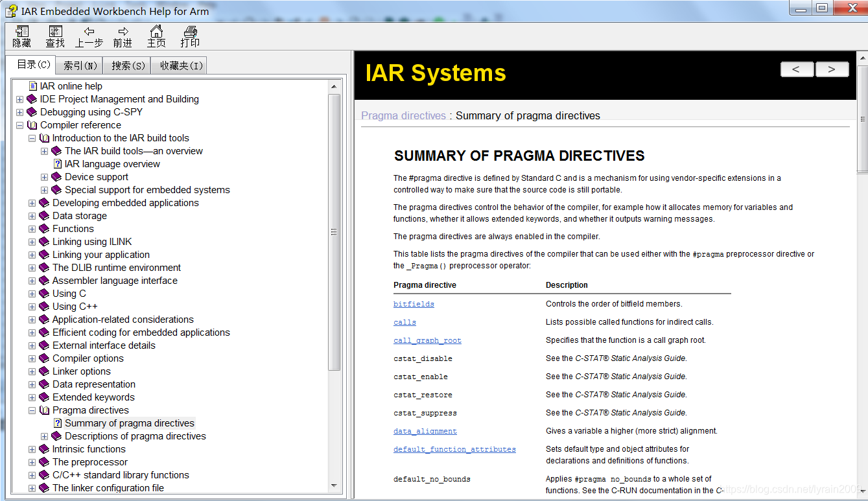Viewport: 868px width, 501px height.
Task: Click the book icon beside The preprocessor
Action: (44, 462)
